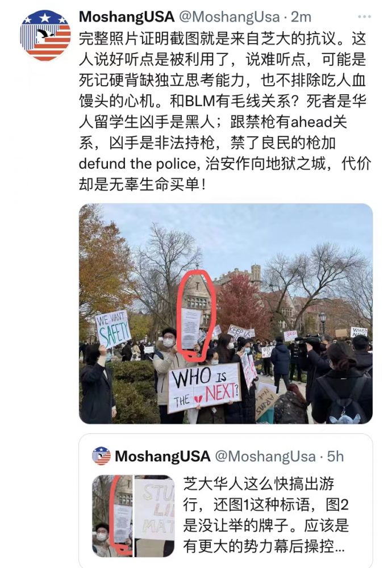Click 'defund the police' in tweet text

[x=139, y=164]
